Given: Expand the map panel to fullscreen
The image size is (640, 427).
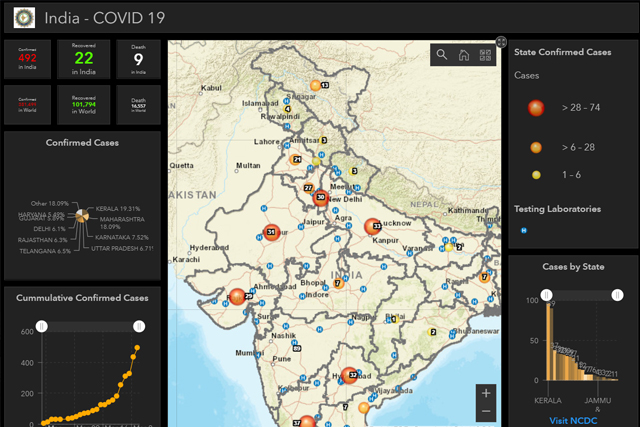Looking at the screenshot, I should (x=487, y=42).
